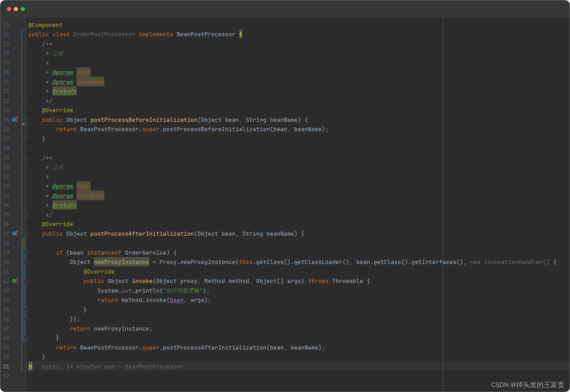Image resolution: width=570 pixels, height=392 pixels.
Task: Click the fold end marker on line 46
Action: coord(26,319)
